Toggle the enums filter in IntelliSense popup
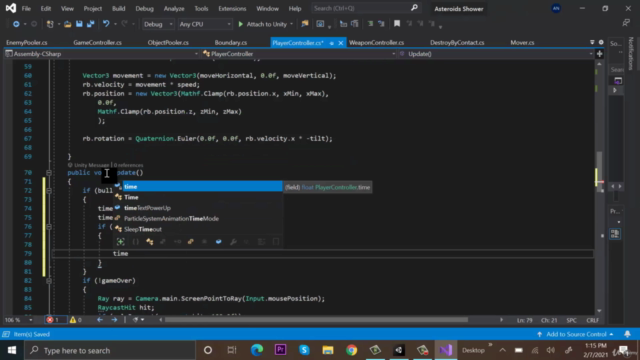 (x=191, y=242)
